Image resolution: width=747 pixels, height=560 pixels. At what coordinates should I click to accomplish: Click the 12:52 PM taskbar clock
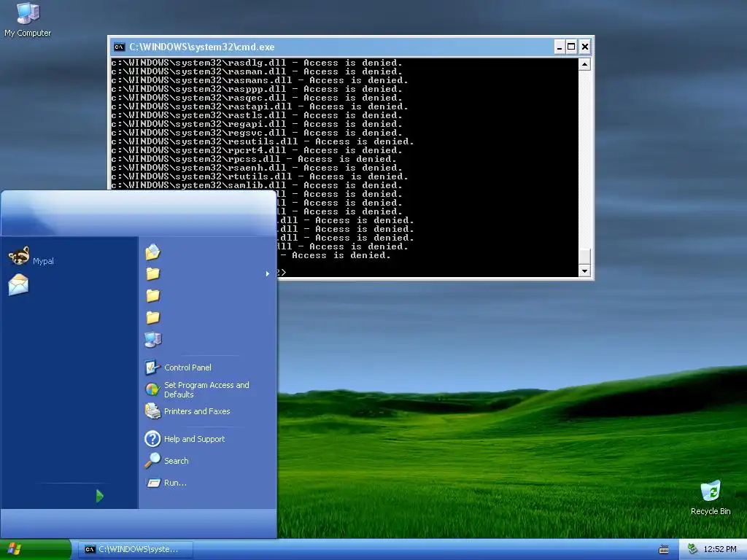pos(720,549)
